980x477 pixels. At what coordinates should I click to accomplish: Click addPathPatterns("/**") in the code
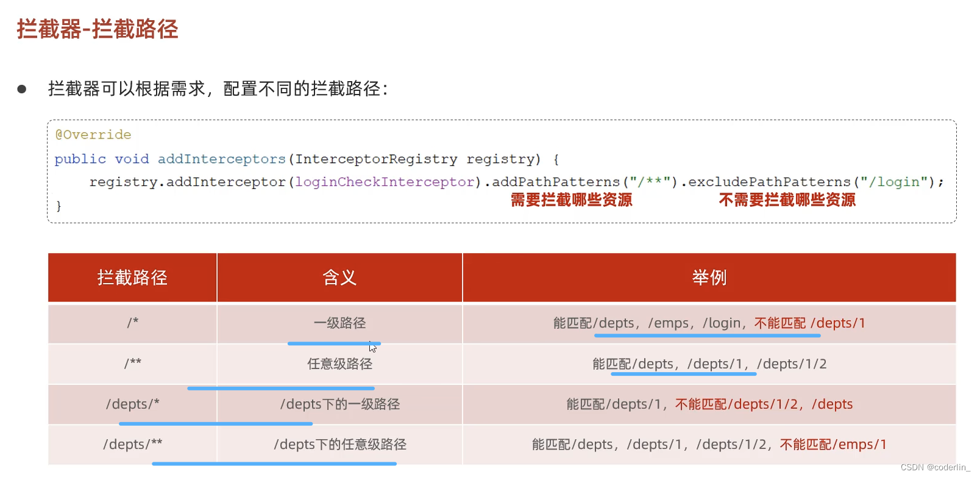(x=584, y=182)
